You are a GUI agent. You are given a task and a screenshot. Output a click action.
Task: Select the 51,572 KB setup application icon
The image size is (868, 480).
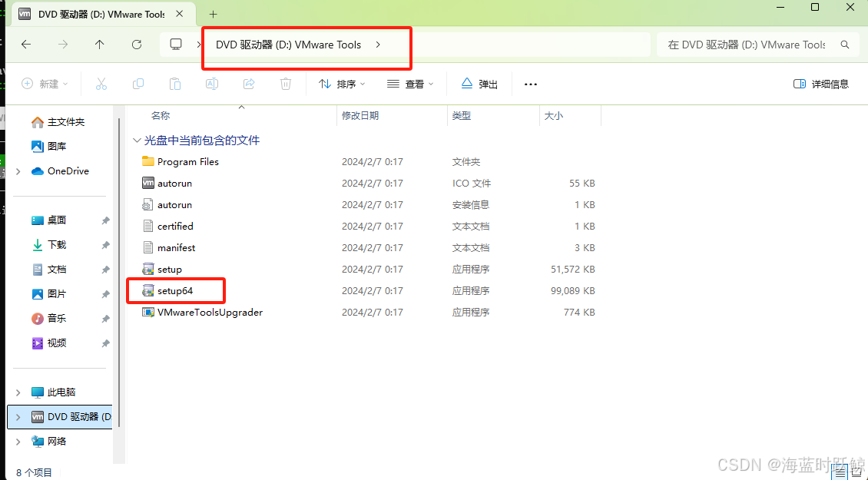[x=147, y=269]
